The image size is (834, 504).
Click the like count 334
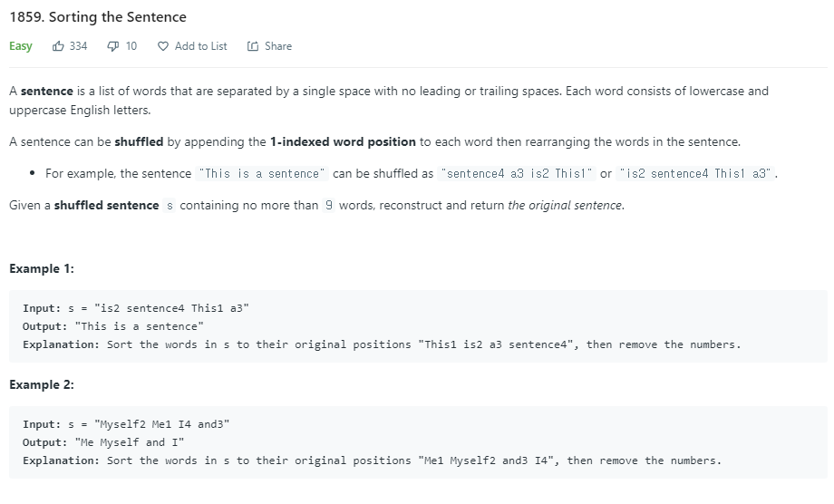(x=78, y=46)
